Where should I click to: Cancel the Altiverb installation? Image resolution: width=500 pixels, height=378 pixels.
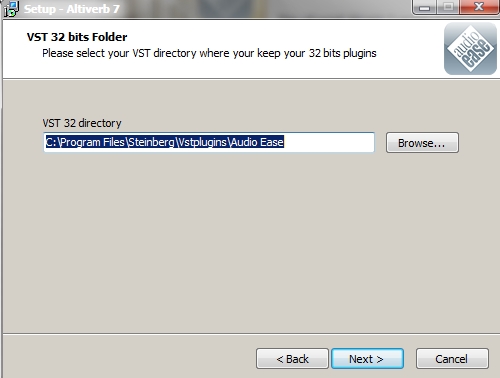452,359
